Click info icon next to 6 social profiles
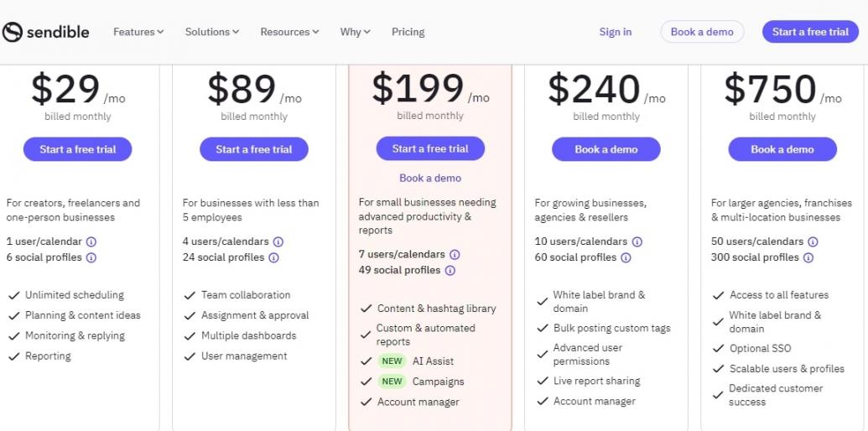868x431 pixels. point(91,257)
